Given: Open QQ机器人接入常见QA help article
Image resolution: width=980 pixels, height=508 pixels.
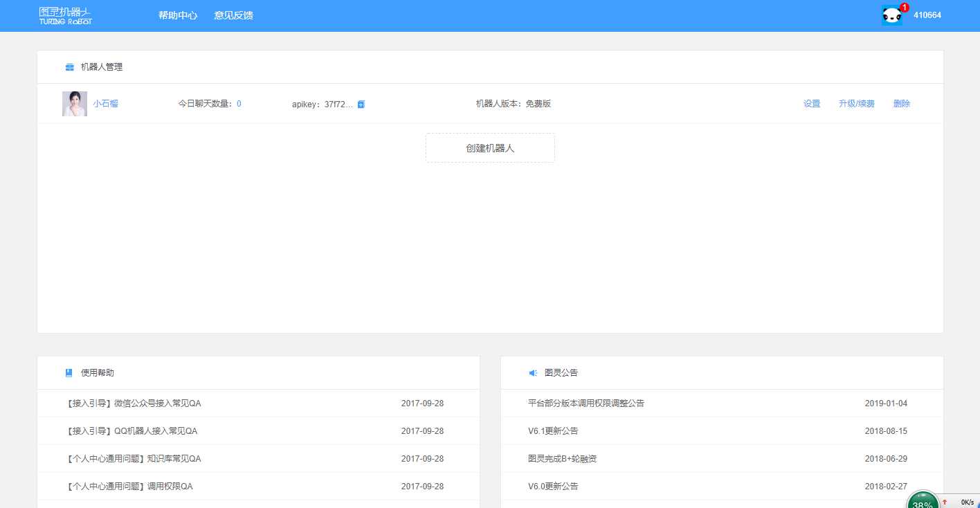Looking at the screenshot, I should click(x=132, y=431).
